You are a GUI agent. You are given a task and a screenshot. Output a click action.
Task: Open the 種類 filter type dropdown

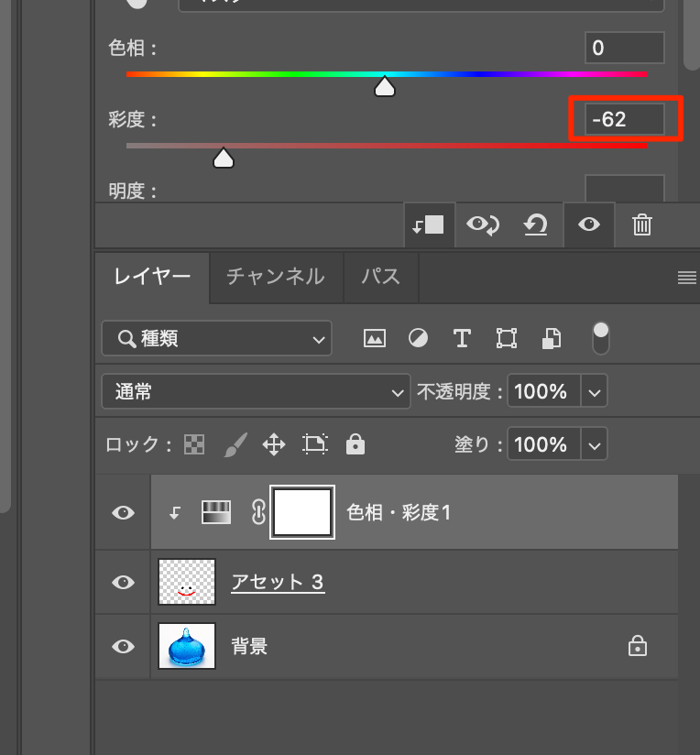tap(216, 339)
